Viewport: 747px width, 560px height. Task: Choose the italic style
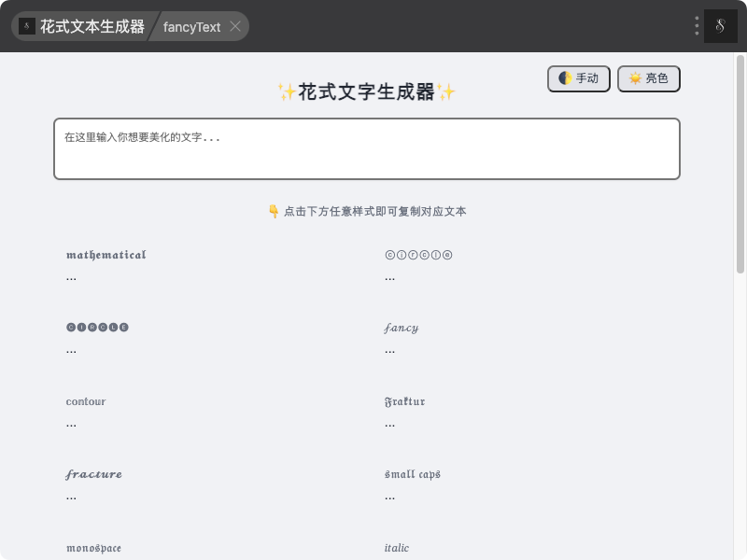397,548
